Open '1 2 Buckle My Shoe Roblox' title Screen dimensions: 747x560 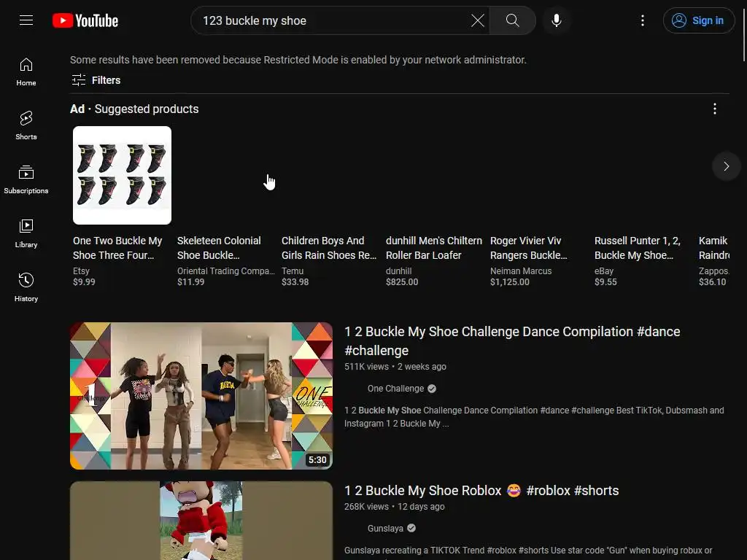coord(481,491)
